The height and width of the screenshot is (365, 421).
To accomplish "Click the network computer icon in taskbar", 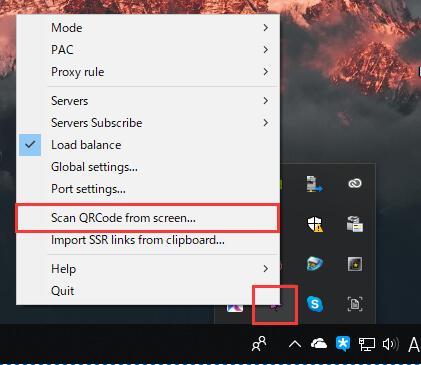I will 367,344.
